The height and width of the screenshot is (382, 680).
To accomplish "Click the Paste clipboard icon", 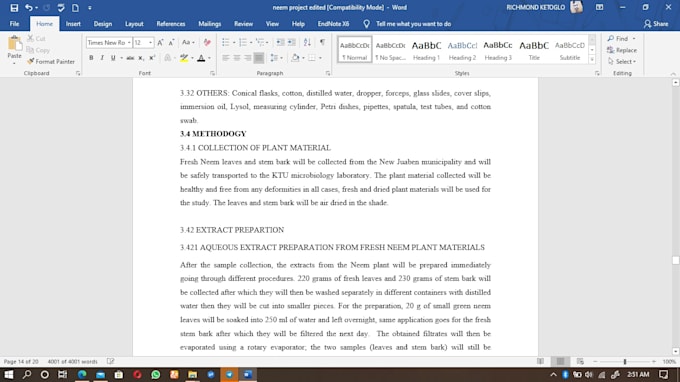I will (x=14, y=43).
